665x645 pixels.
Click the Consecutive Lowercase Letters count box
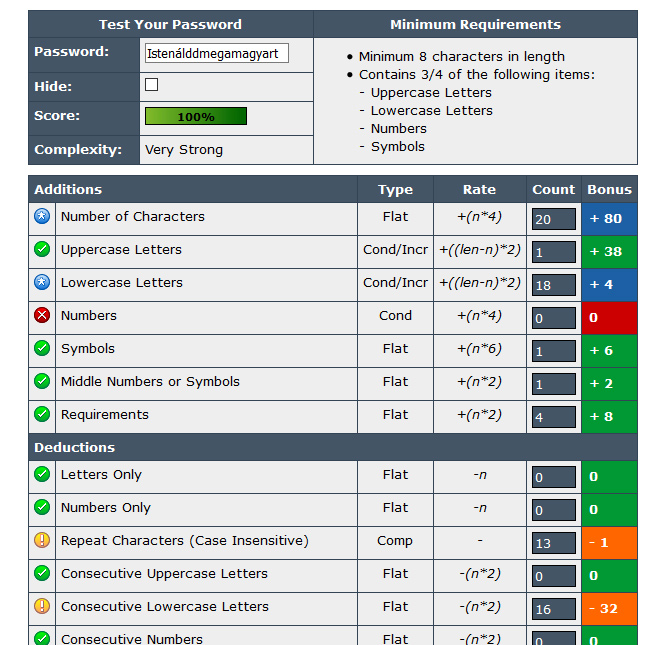553,609
